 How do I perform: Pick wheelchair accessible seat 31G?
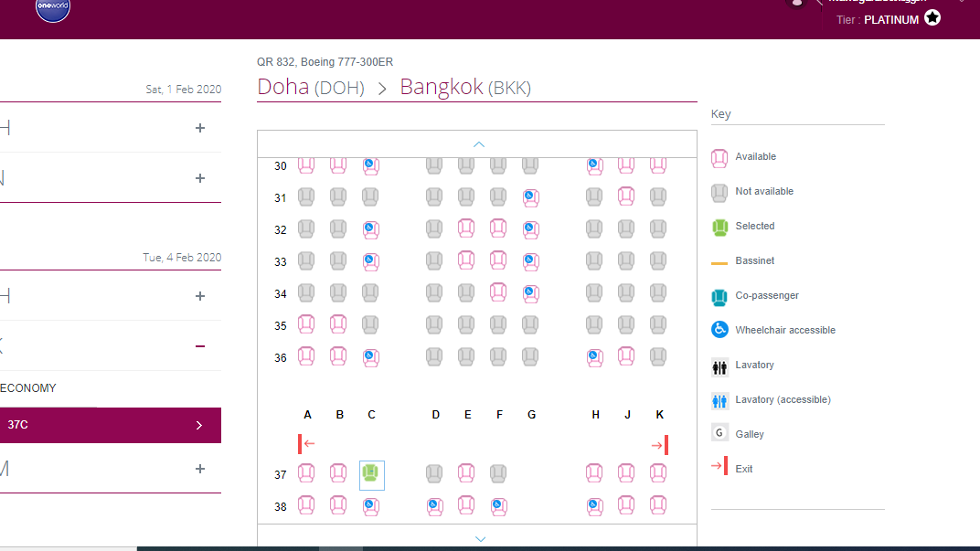coord(530,197)
